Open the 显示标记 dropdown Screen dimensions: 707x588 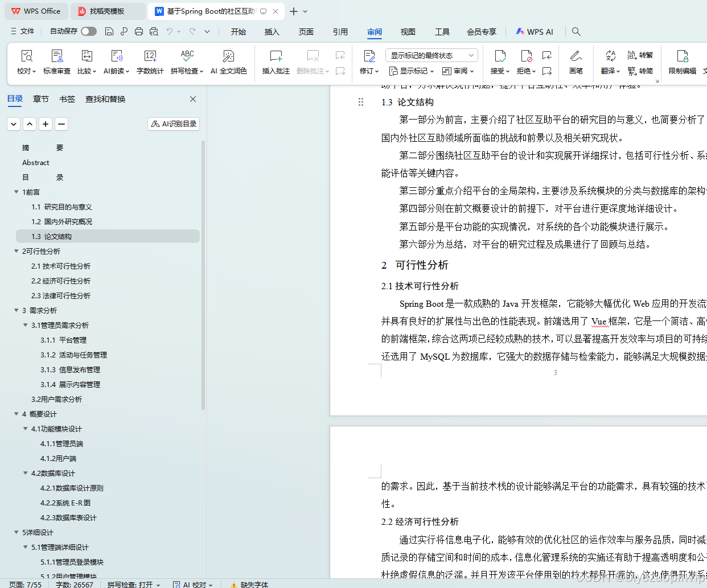coord(411,71)
